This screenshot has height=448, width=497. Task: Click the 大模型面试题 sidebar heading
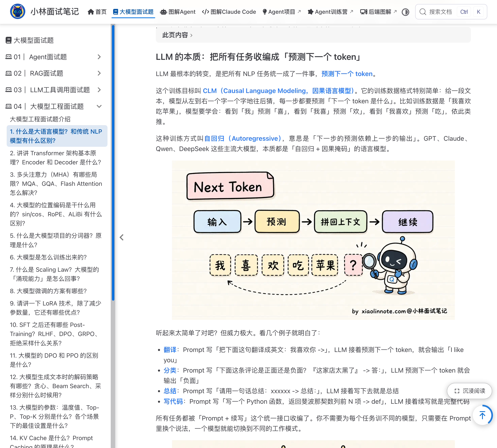[x=34, y=40]
